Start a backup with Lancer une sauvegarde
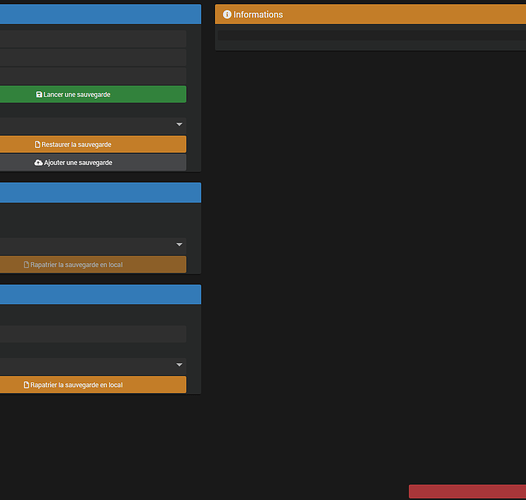526x500 pixels. pyautogui.click(x=93, y=94)
